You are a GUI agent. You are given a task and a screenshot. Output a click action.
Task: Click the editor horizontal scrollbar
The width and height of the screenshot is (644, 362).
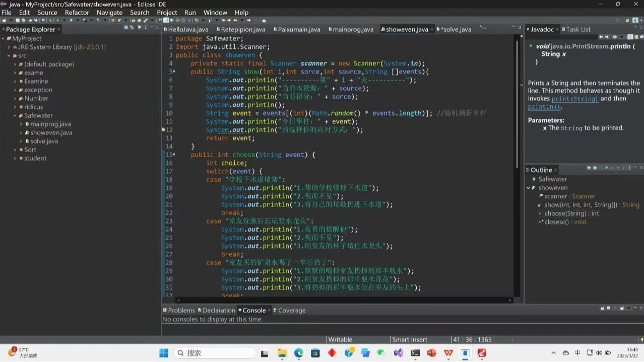coord(343,300)
